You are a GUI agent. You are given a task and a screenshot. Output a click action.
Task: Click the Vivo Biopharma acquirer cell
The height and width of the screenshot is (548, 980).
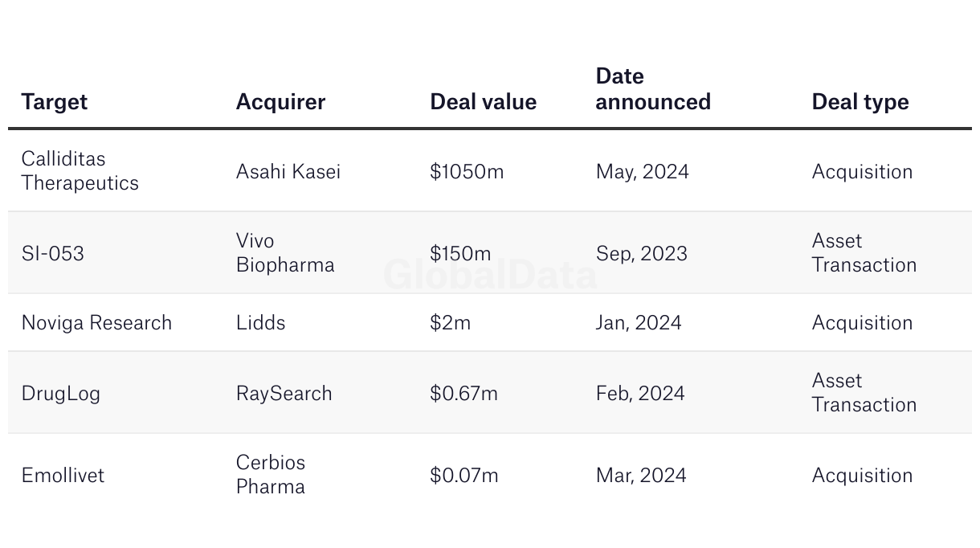coord(285,253)
